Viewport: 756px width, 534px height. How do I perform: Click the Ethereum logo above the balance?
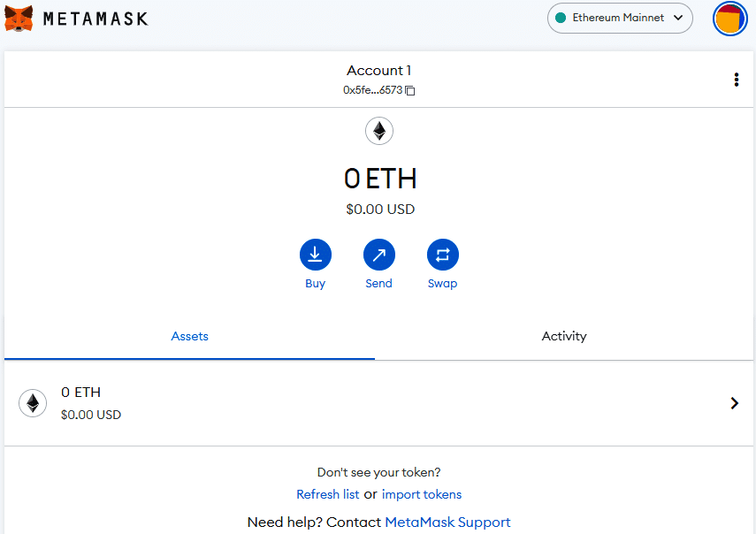coord(379,132)
